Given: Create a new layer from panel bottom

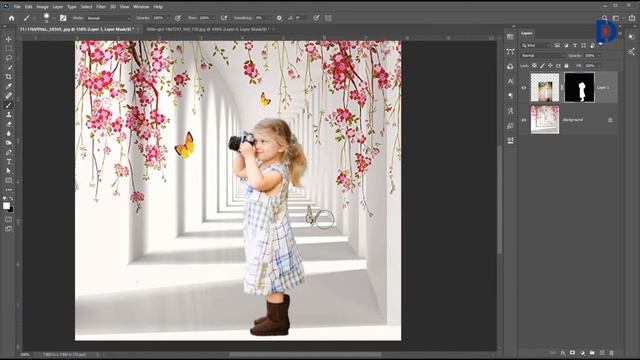Looking at the screenshot, I should click(602, 353).
